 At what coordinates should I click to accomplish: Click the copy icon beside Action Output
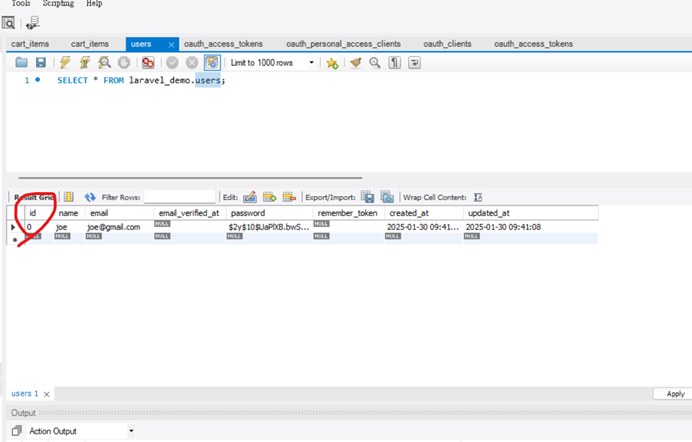pyautogui.click(x=17, y=431)
